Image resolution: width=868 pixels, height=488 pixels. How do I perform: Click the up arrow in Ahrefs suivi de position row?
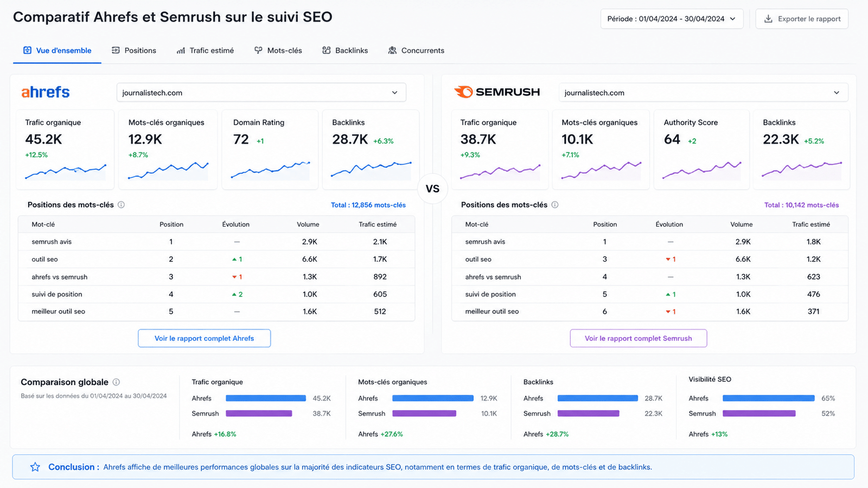point(234,294)
